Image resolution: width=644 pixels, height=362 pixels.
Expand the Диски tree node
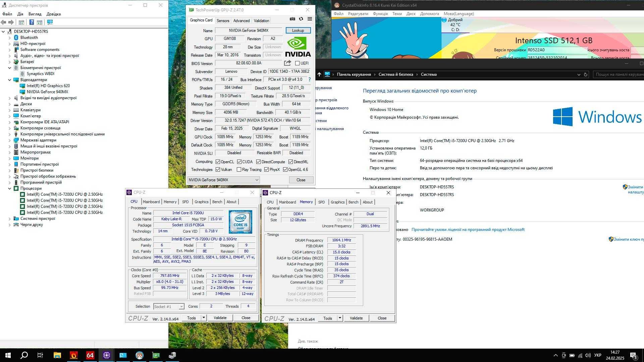pyautogui.click(x=9, y=104)
